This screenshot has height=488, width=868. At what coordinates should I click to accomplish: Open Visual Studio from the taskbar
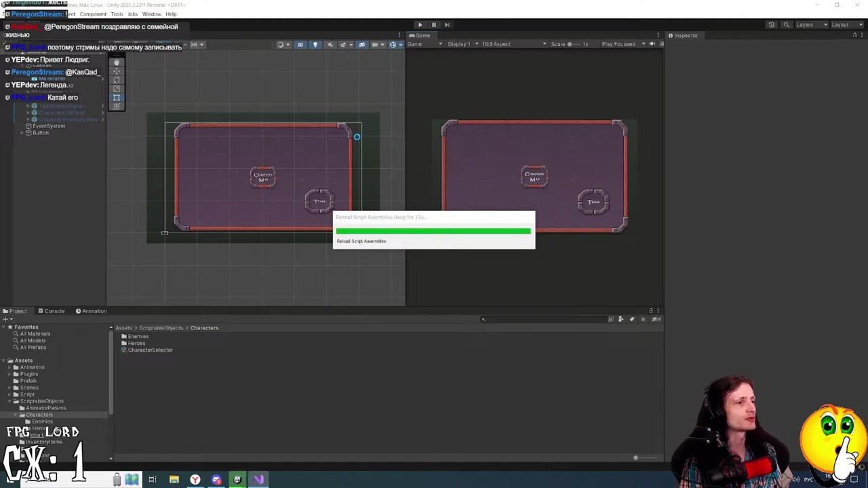258,480
